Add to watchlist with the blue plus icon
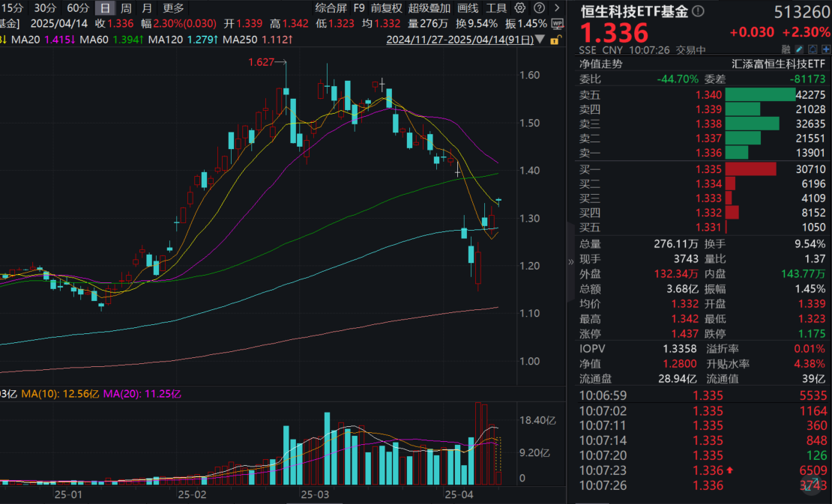Viewport: 832px width, 504px height. tap(825, 49)
